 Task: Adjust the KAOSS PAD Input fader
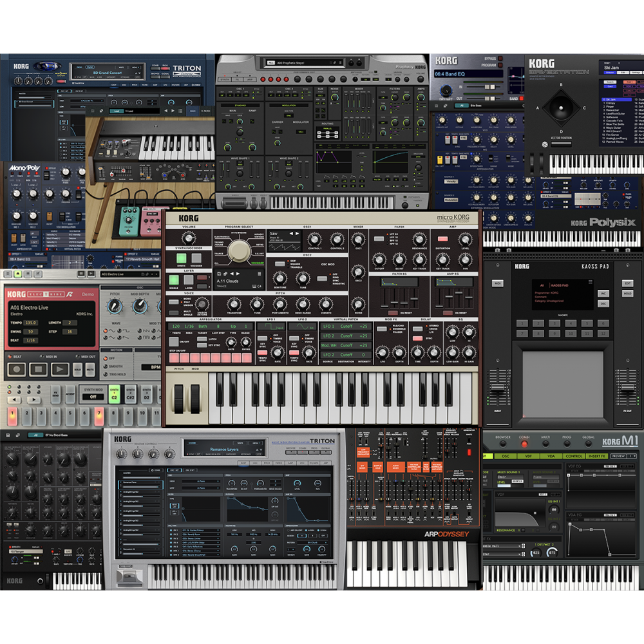498,387
